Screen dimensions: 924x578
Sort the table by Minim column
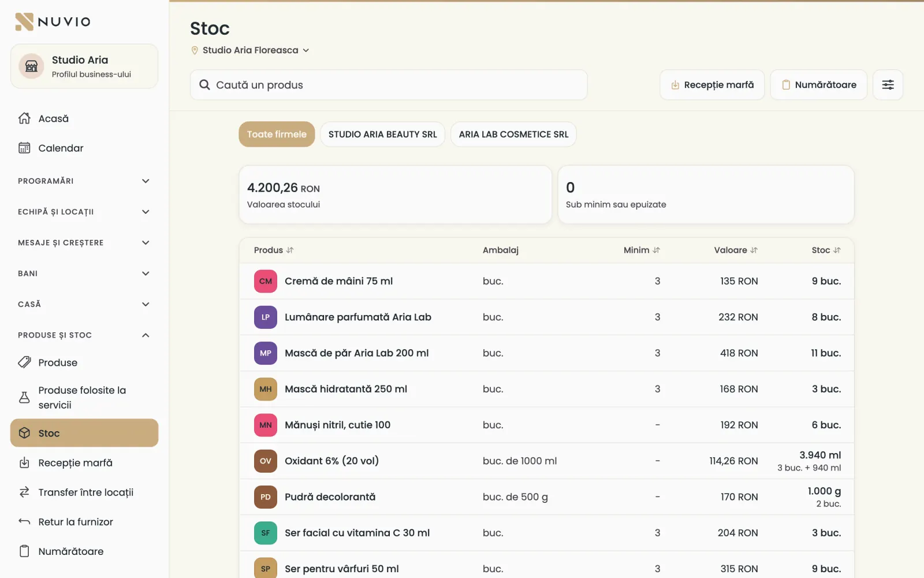642,250
